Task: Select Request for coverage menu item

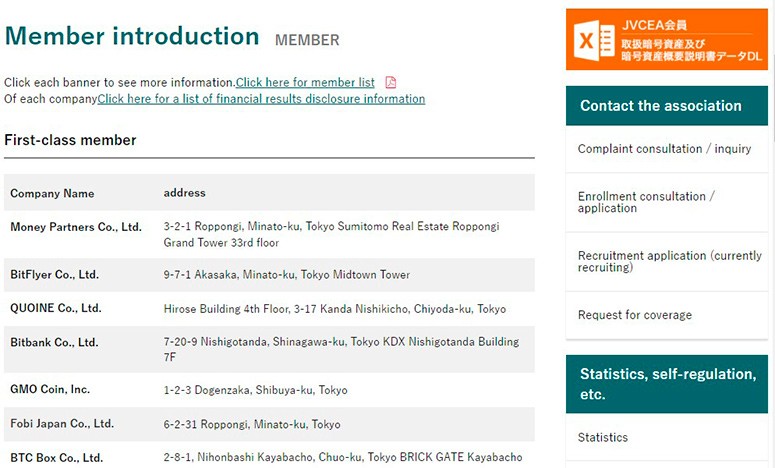Action: [634, 315]
